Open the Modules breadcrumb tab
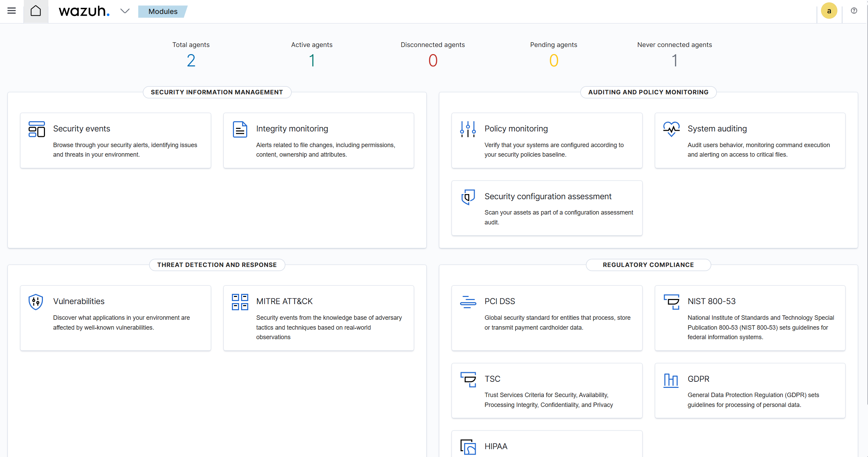Screen dimensions: 868x457 click(x=163, y=12)
